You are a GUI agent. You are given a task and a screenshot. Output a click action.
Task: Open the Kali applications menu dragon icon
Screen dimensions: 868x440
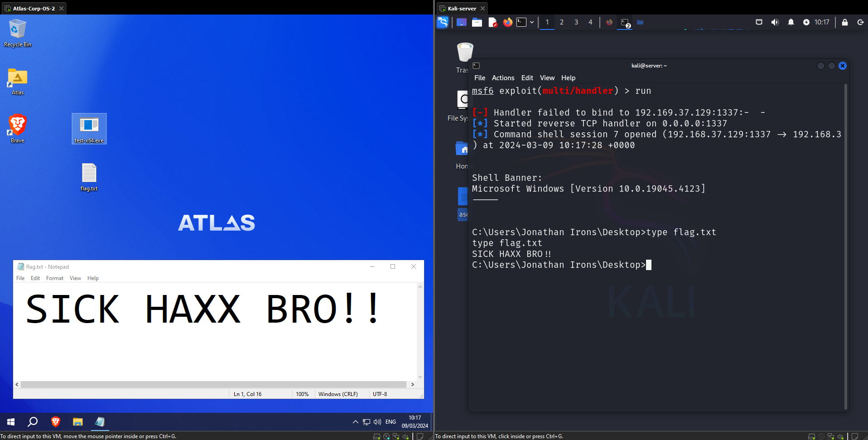[443, 22]
